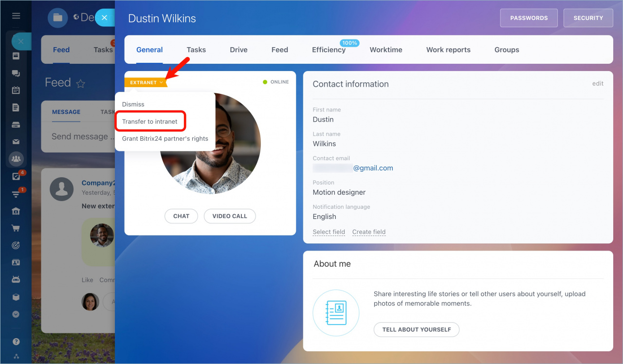
Task: Open the Efficiency tab
Action: [329, 50]
